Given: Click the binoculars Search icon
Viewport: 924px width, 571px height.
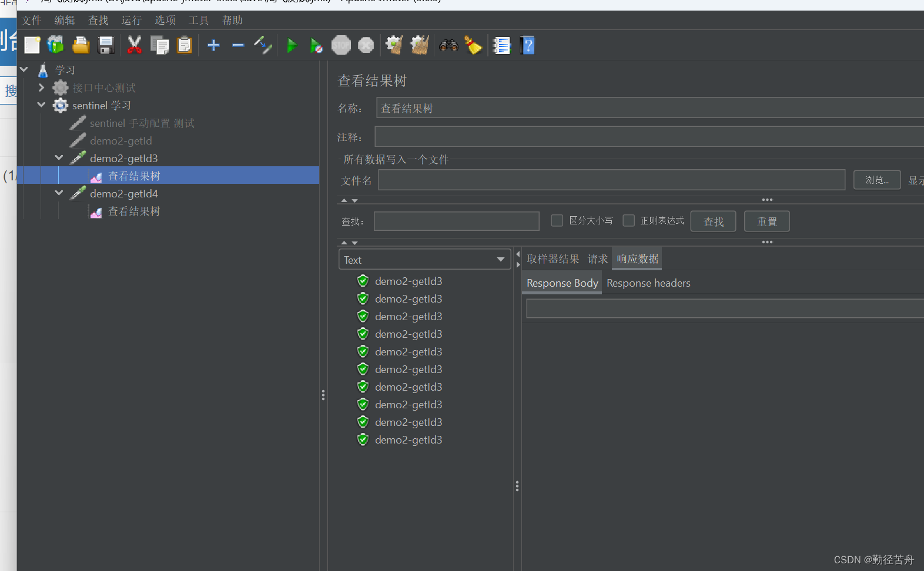Looking at the screenshot, I should 448,45.
